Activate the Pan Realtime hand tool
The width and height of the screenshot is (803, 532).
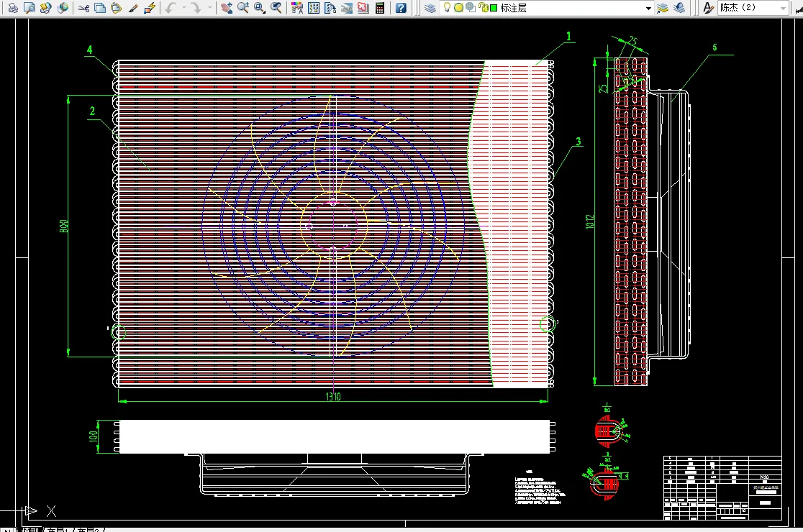click(x=227, y=8)
